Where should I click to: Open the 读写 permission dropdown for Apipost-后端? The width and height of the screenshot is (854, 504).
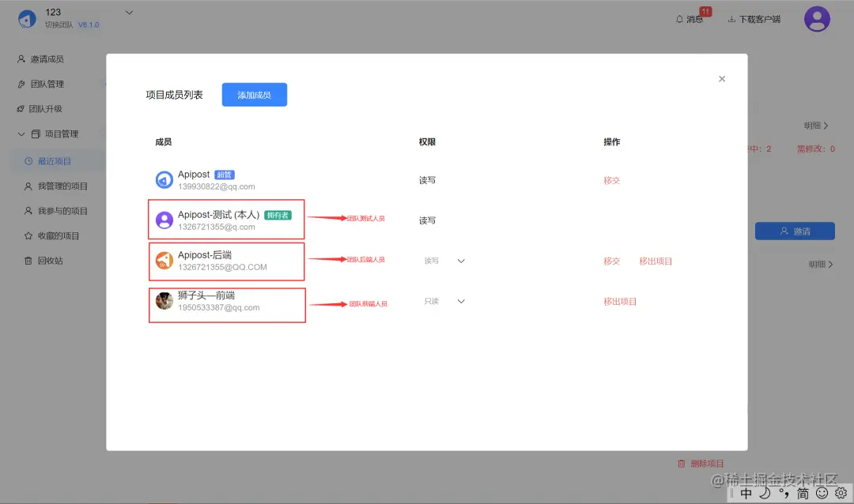pos(444,261)
